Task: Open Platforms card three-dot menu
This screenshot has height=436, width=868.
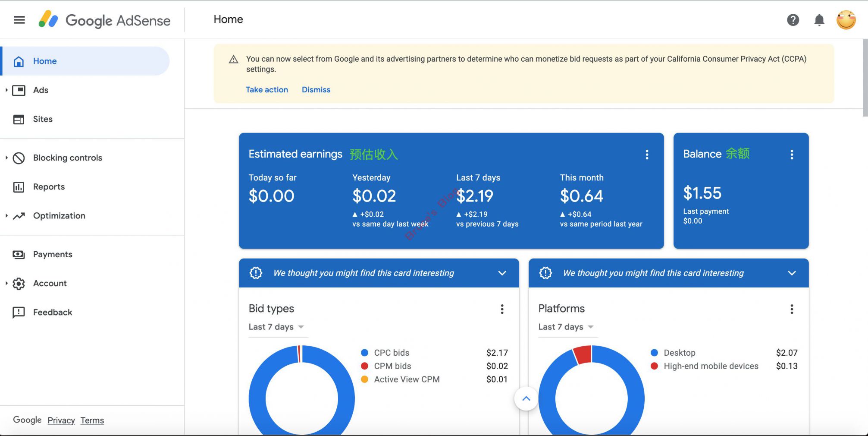Action: tap(791, 309)
